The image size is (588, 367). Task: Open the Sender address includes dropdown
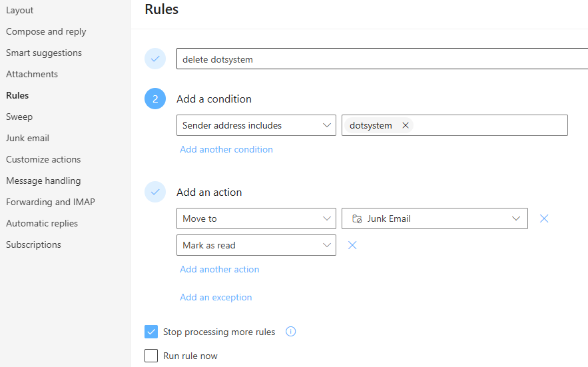click(256, 125)
